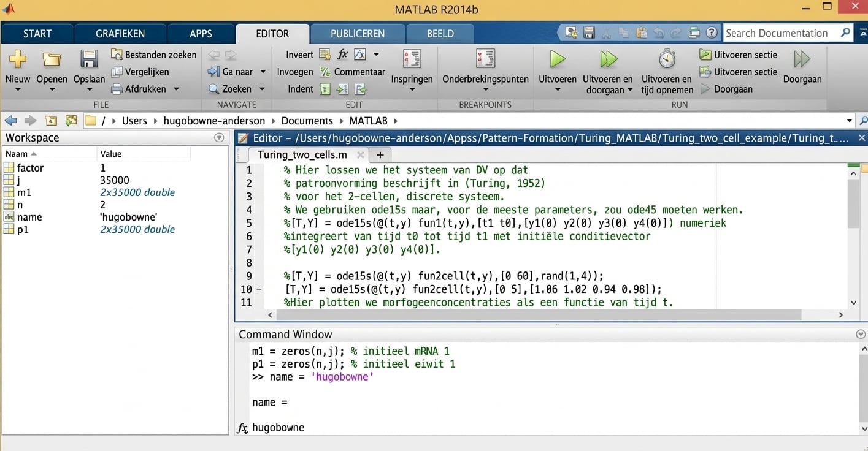The height and width of the screenshot is (451, 868).
Task: Click the stopwatch Uitvoeren en tijd opnemen icon
Action: point(667,59)
